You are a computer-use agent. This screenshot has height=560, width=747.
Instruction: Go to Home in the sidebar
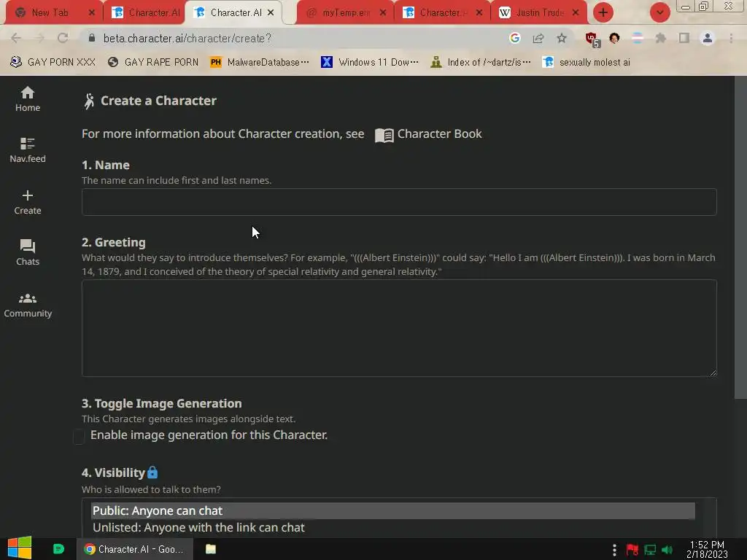click(28, 99)
